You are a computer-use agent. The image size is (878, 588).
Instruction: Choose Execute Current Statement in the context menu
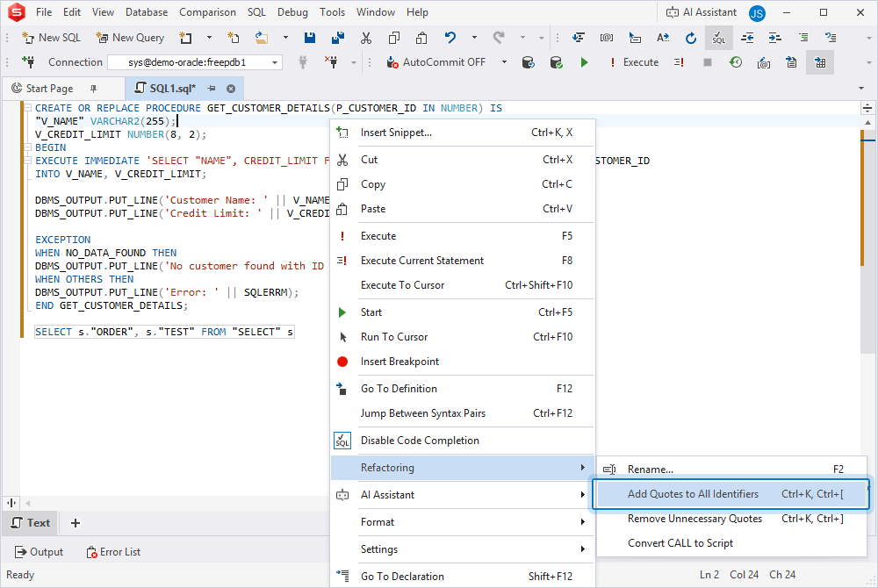coord(463,261)
